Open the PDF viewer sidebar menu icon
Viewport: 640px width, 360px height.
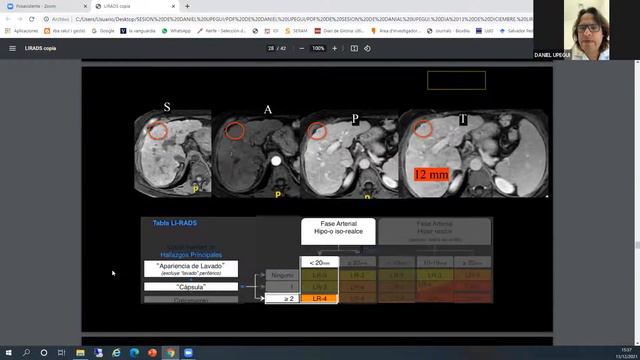click(x=12, y=48)
